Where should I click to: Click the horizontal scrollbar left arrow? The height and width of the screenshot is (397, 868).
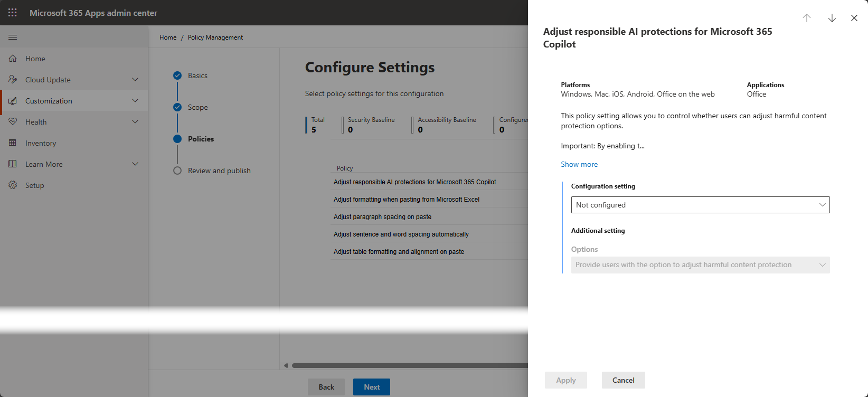[x=286, y=365]
